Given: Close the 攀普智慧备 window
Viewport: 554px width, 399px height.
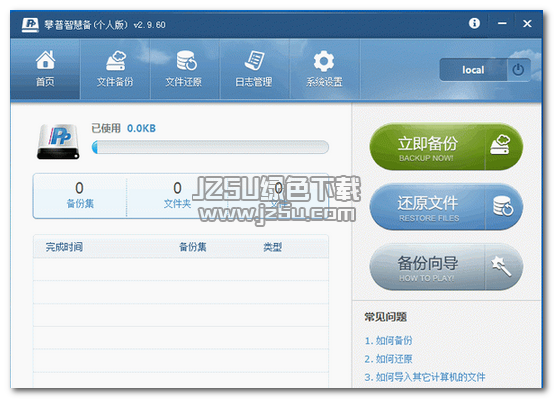Looking at the screenshot, I should (527, 23).
